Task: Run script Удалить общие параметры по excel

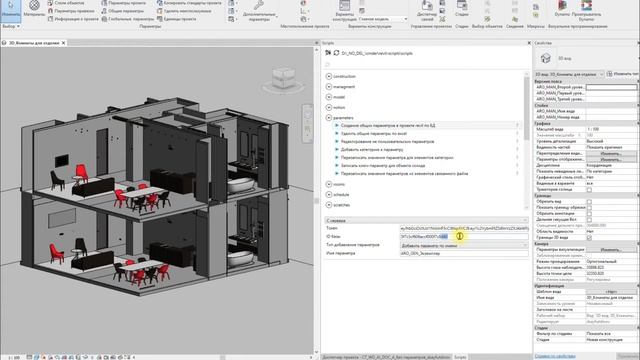Action: pos(337,133)
